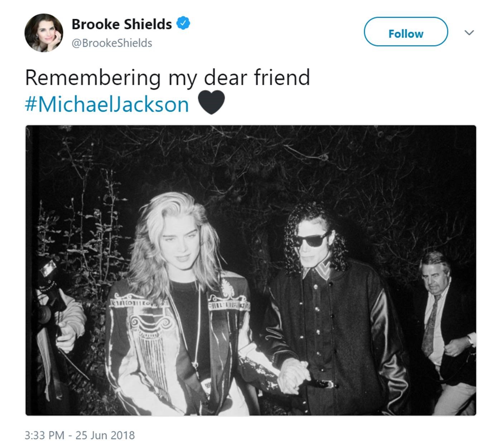Open the black-and-white tweet photo

pyautogui.click(x=251, y=271)
